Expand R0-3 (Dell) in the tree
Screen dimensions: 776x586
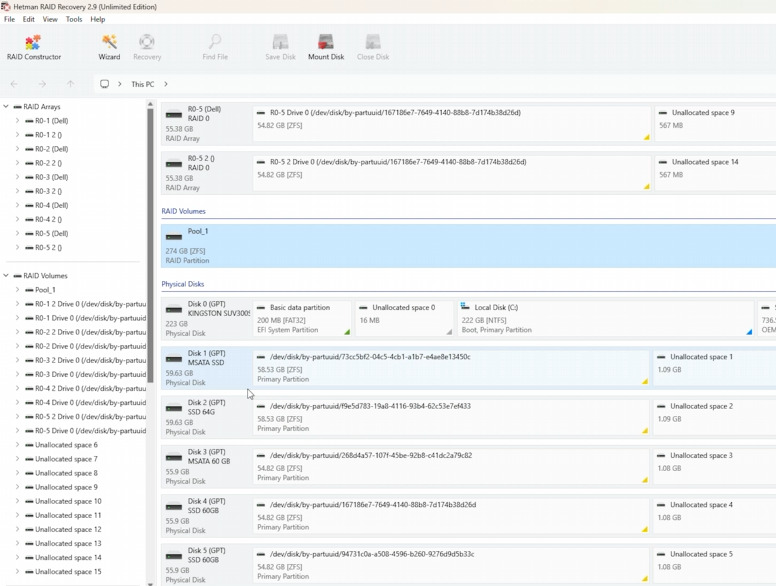click(x=17, y=177)
